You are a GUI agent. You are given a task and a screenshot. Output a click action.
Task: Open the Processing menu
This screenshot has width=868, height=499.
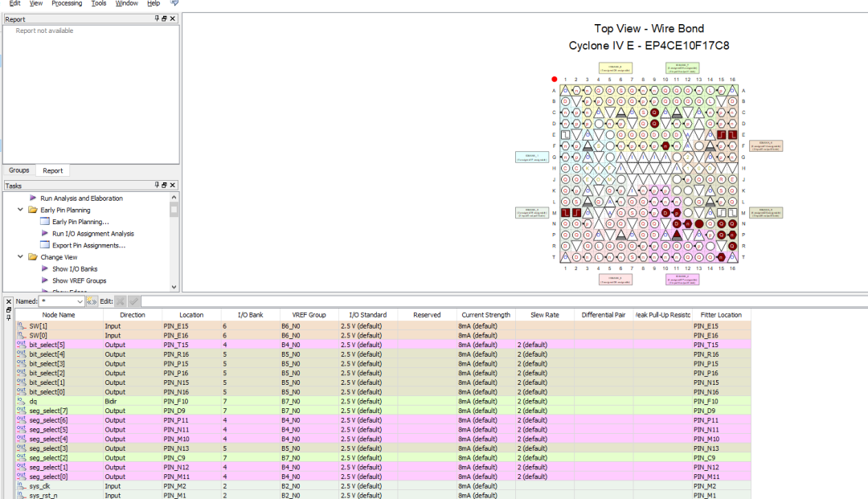tap(66, 3)
